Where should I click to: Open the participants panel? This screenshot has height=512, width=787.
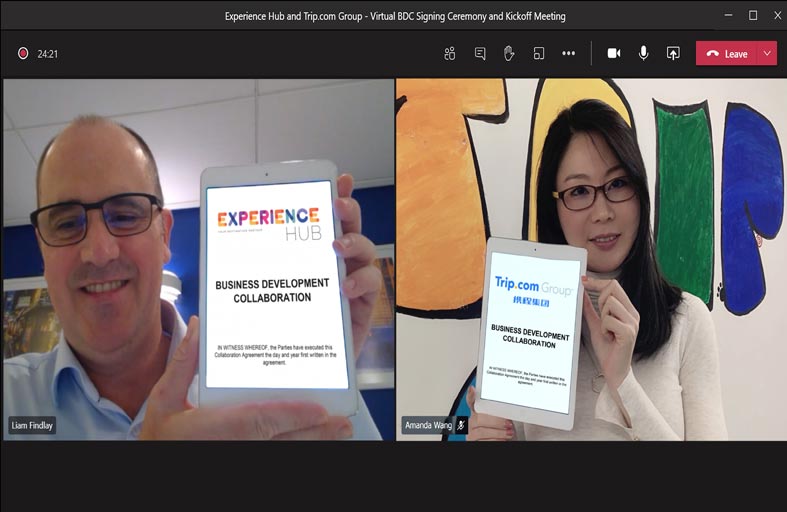point(450,54)
